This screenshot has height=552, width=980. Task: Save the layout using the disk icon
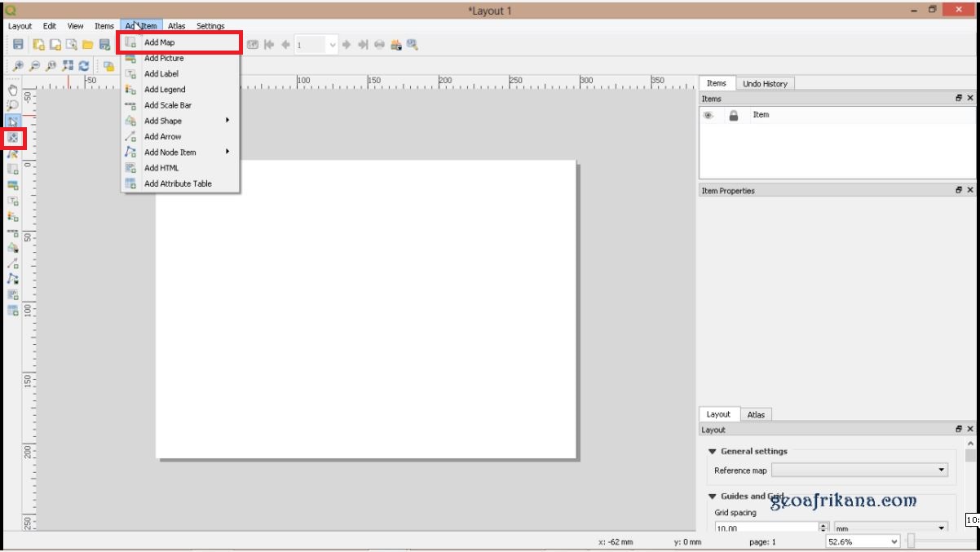pyautogui.click(x=17, y=45)
